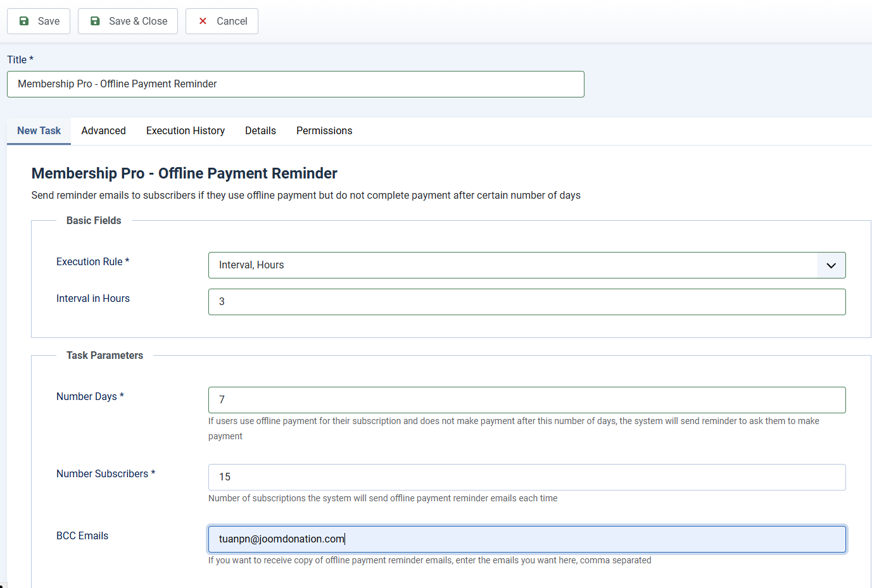The height and width of the screenshot is (588, 872).
Task: Click the Title label
Action: click(x=20, y=60)
